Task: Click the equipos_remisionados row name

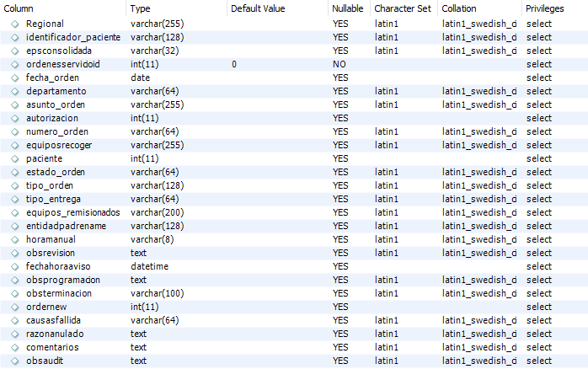Action: [73, 212]
